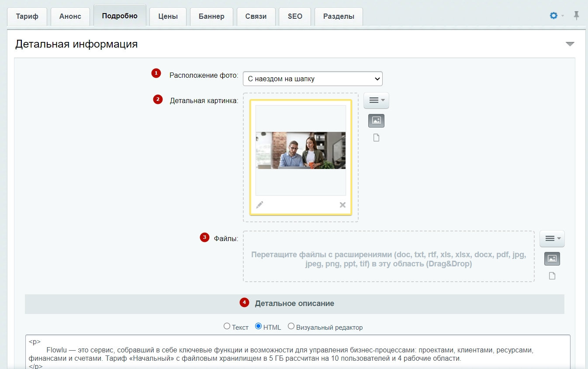Click the Расположение фото label

point(204,75)
